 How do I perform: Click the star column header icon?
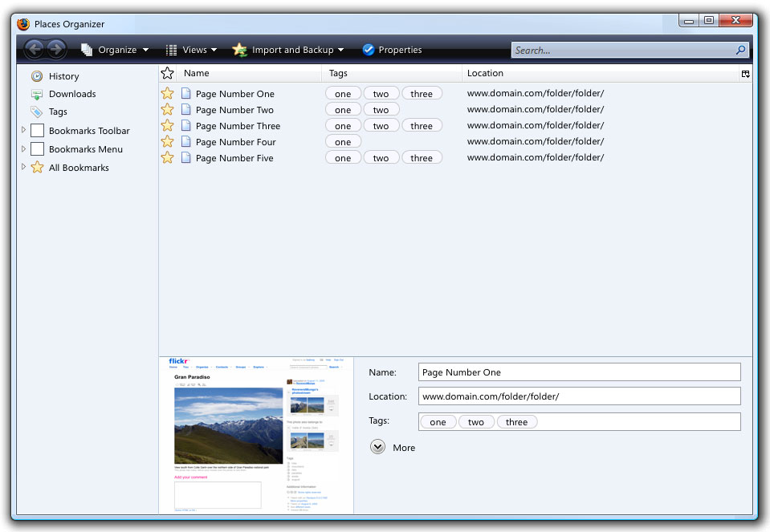(167, 73)
